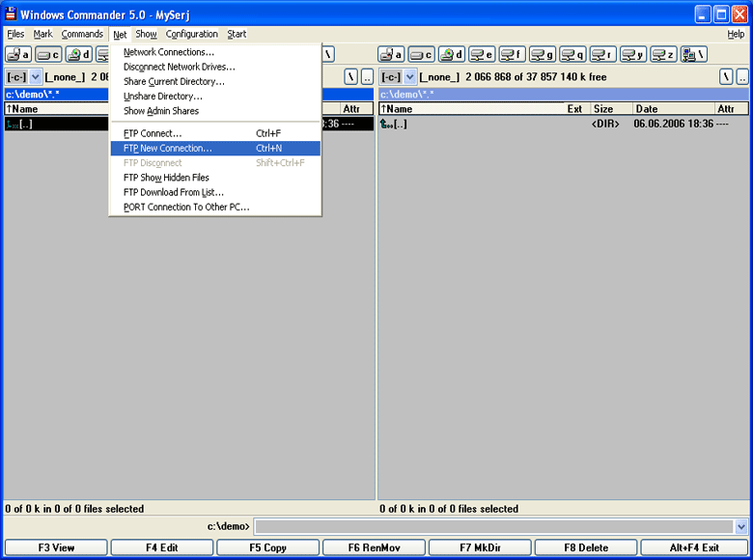Viewport: 753px width, 560px height.
Task: Go to parent directory in left panel
Action: pyautogui.click(x=367, y=76)
